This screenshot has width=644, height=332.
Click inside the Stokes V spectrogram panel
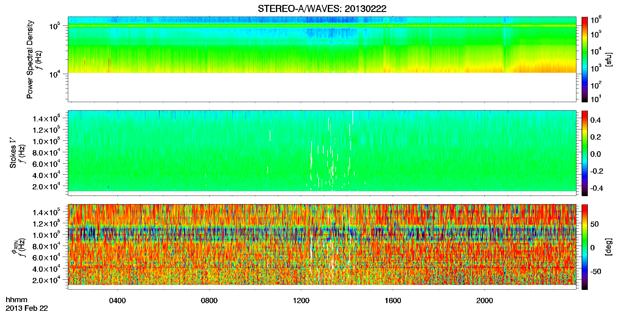322,153
